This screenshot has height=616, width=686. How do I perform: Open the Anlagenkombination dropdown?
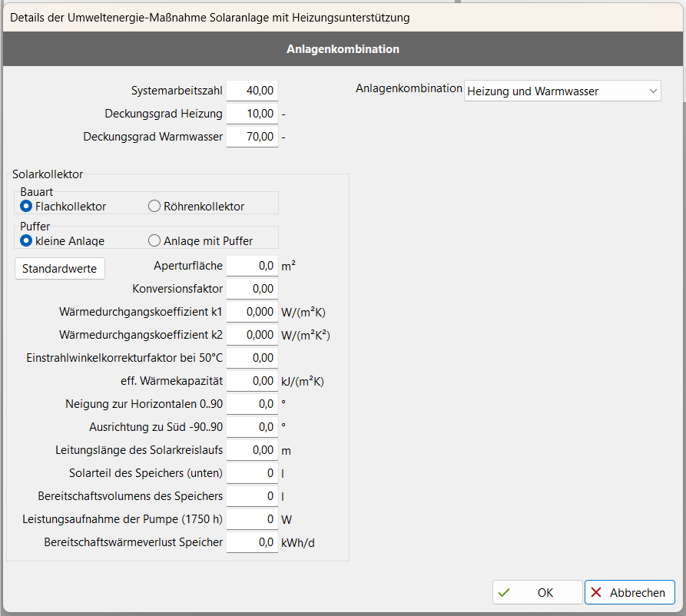click(562, 91)
